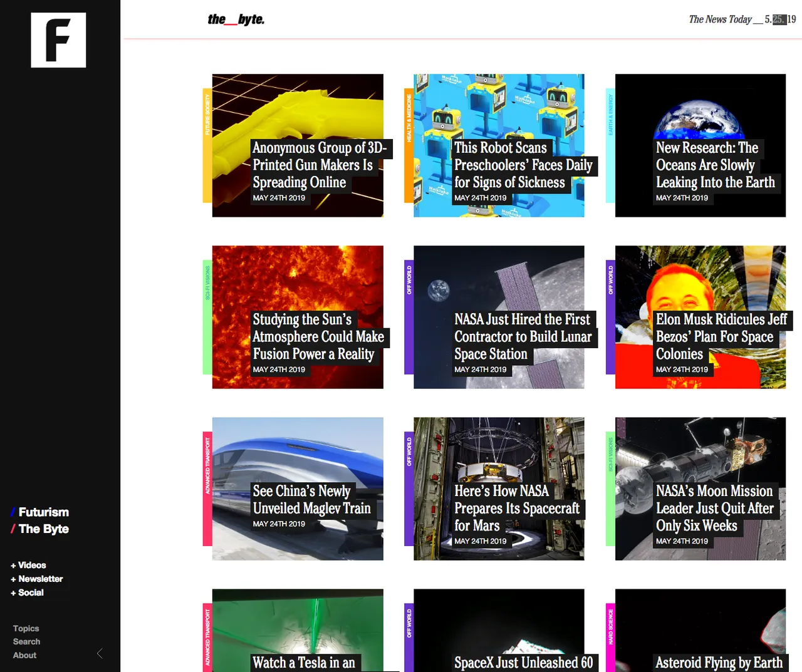This screenshot has height=672, width=802.
Task: Click Hard Science tag beside Asteroid article
Action: click(x=610, y=638)
